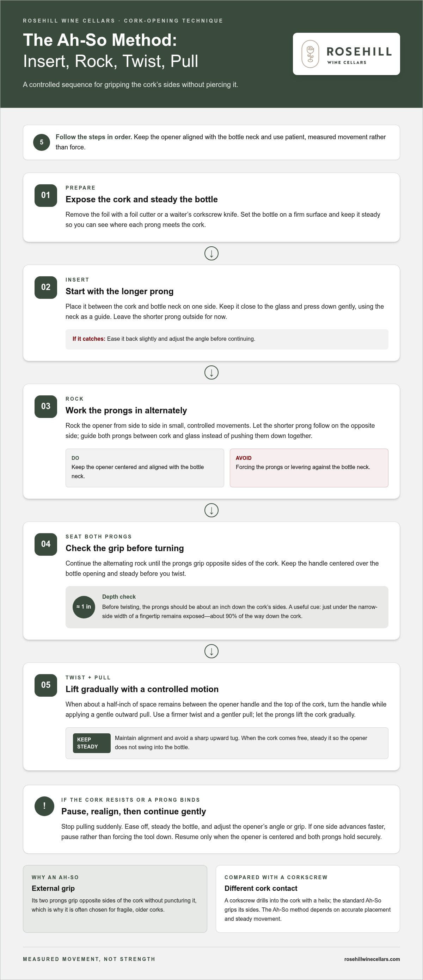Select the 03 Rock step badge
Viewport: 423px width, 980px height.
[x=45, y=406]
